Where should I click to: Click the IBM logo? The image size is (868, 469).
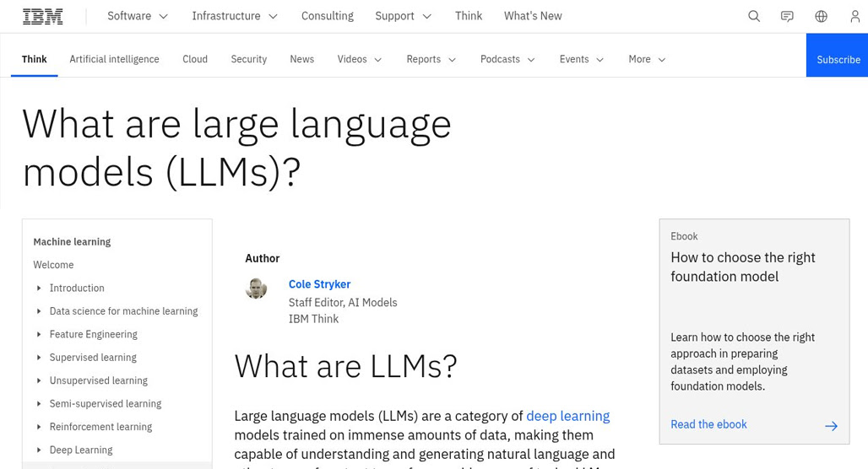tap(42, 17)
